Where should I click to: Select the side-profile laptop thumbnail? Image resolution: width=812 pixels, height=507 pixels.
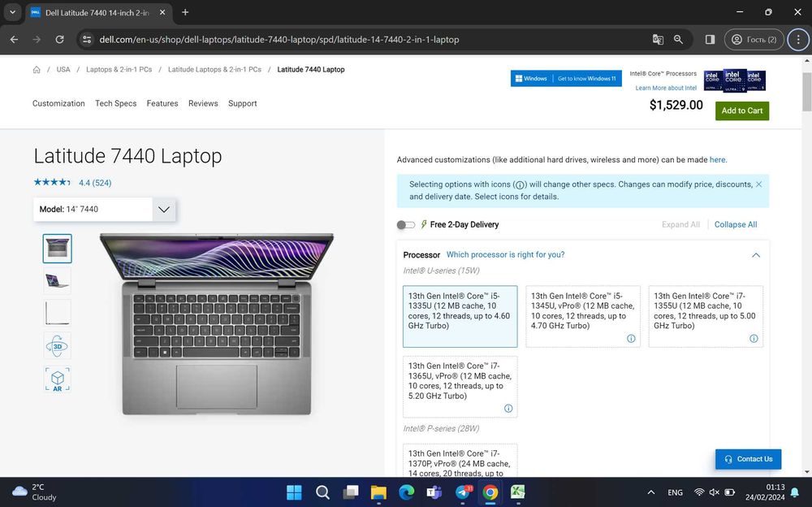[x=57, y=313]
